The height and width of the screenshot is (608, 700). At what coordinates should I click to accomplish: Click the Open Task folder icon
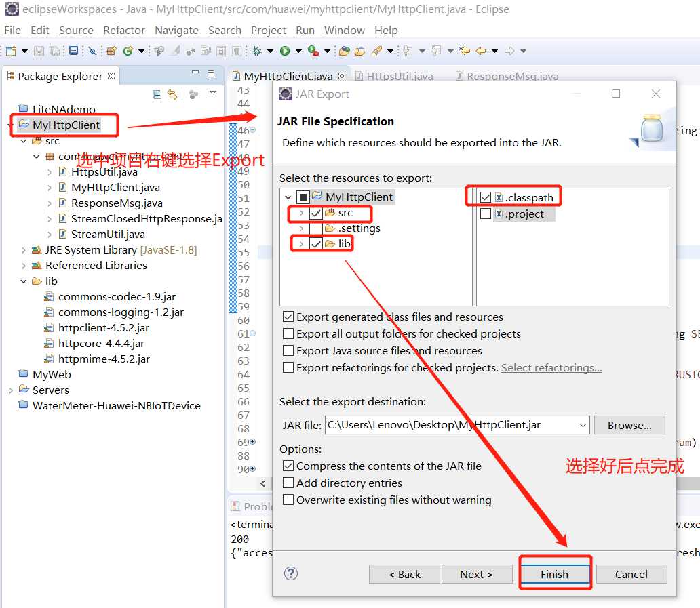pos(359,51)
